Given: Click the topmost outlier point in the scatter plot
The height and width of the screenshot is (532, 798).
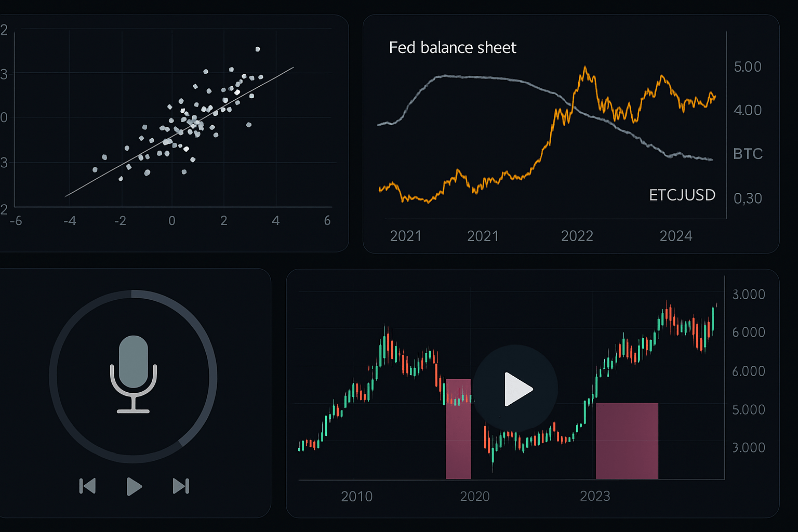Looking at the screenshot, I should tap(258, 49).
